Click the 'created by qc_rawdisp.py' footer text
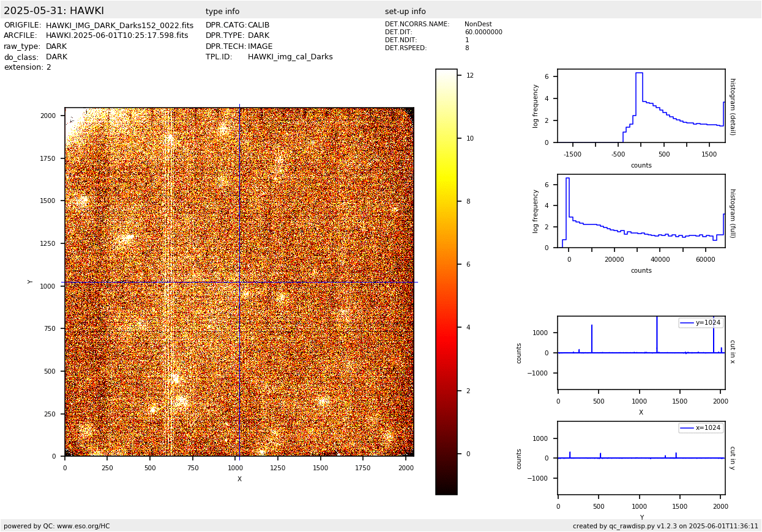Viewport: 762px width, 532px height. tap(665, 526)
